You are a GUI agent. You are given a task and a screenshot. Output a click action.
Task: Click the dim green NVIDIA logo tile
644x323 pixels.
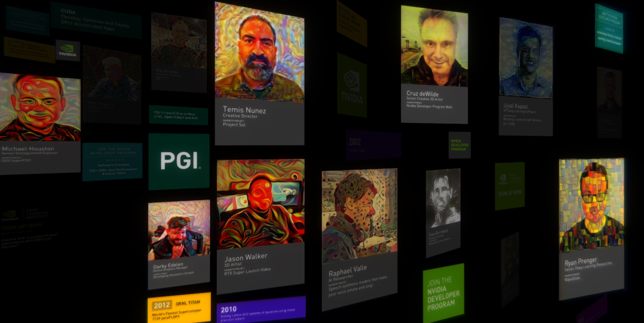tap(352, 85)
